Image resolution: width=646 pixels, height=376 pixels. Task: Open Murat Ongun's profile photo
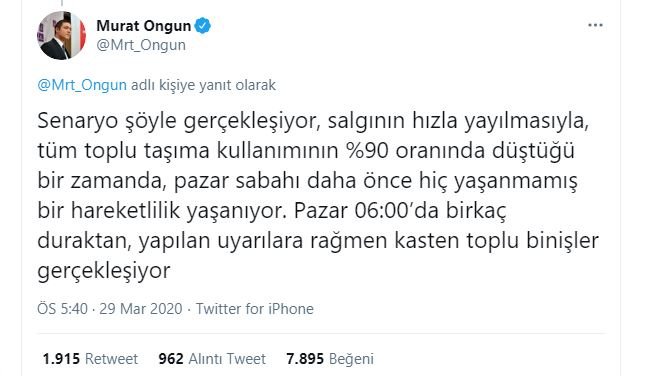pos(62,36)
